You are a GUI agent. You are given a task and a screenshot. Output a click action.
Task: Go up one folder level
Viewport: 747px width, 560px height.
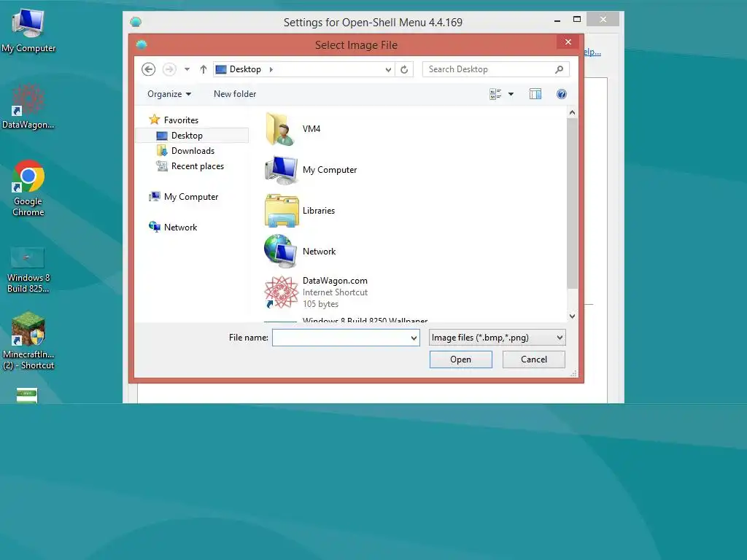coord(204,69)
